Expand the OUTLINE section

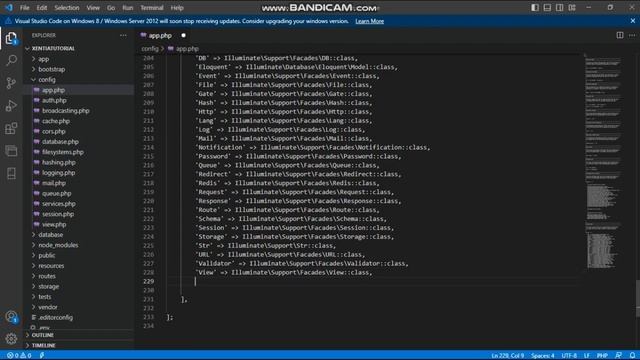42,335
